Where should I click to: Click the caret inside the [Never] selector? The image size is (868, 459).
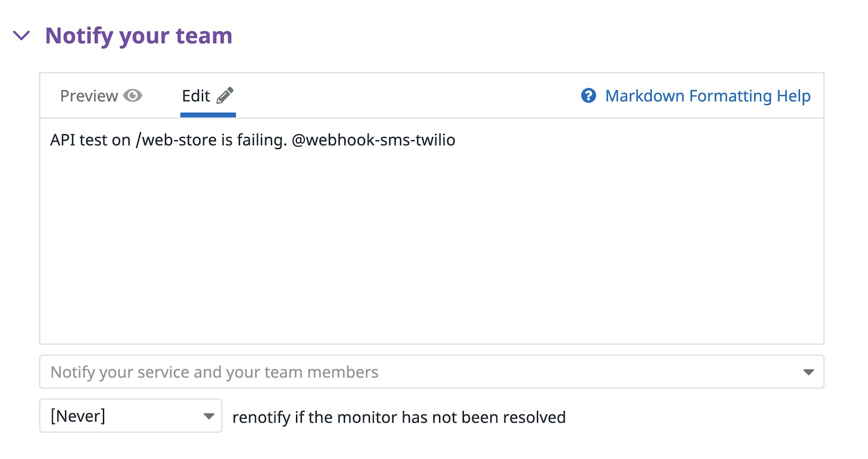click(x=208, y=416)
